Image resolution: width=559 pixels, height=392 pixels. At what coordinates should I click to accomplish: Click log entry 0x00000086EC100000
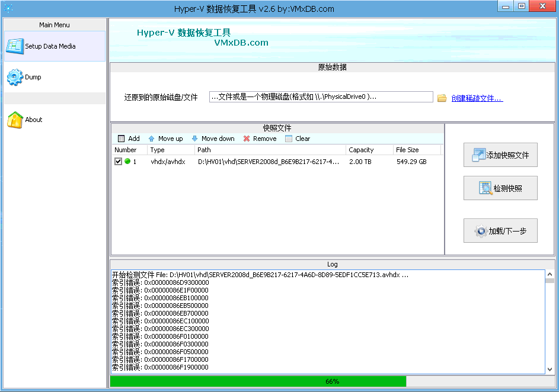pos(161,321)
